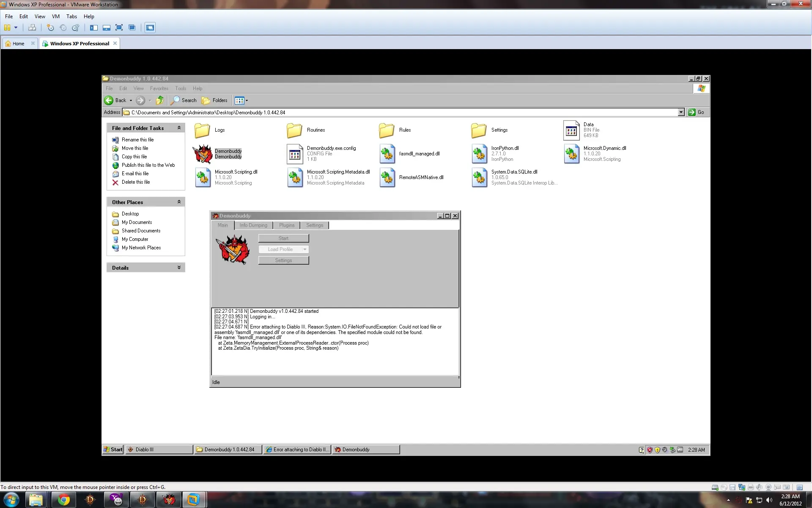
Task: Open the VM menu
Action: [x=55, y=17]
